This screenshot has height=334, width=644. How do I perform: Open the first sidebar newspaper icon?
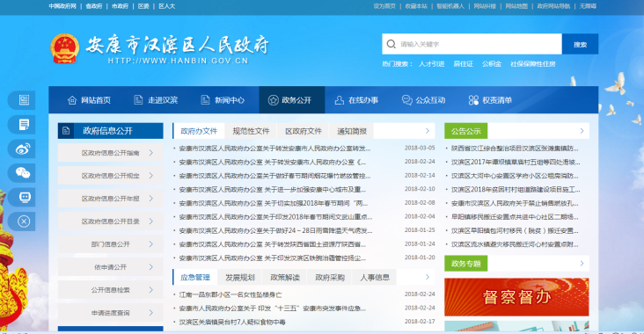click(x=24, y=100)
